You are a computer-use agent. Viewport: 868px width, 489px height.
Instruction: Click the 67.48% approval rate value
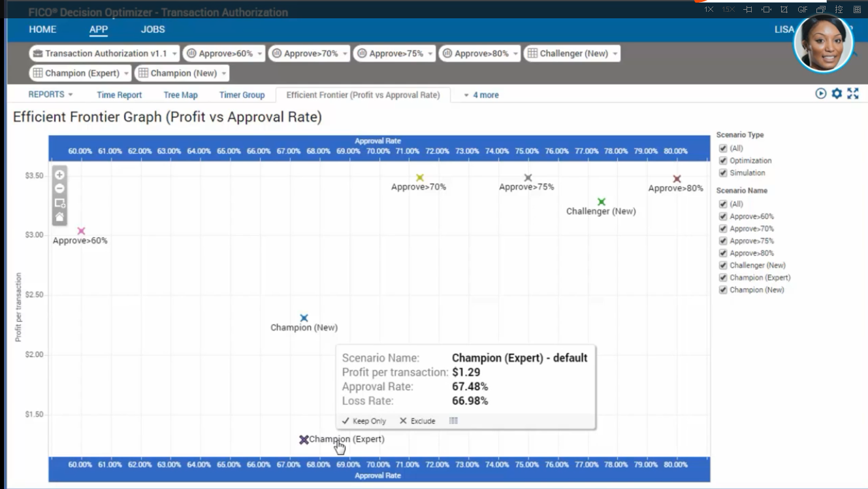click(x=470, y=386)
